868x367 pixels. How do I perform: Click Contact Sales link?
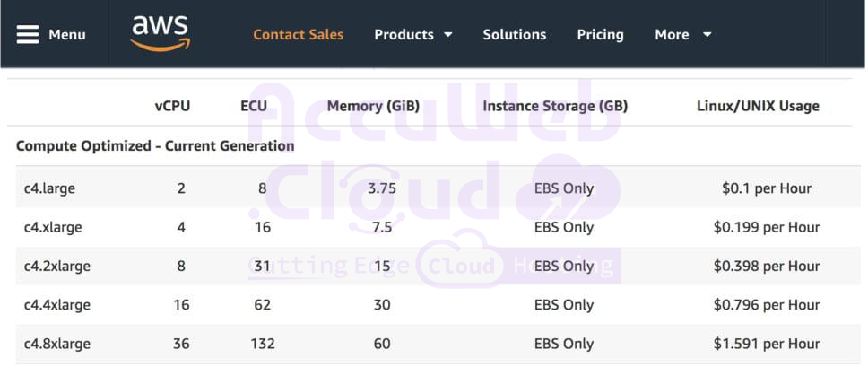[298, 34]
